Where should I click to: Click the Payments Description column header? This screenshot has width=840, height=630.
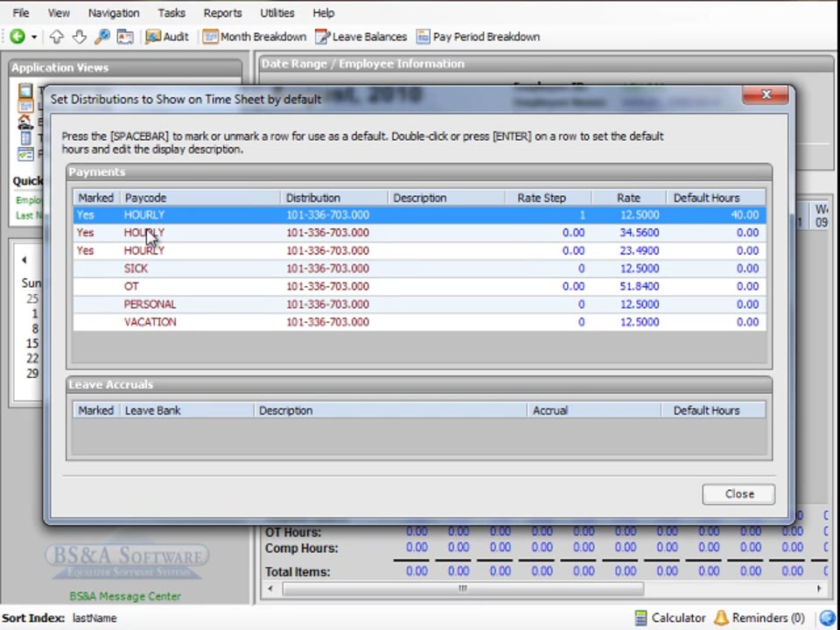(x=446, y=198)
